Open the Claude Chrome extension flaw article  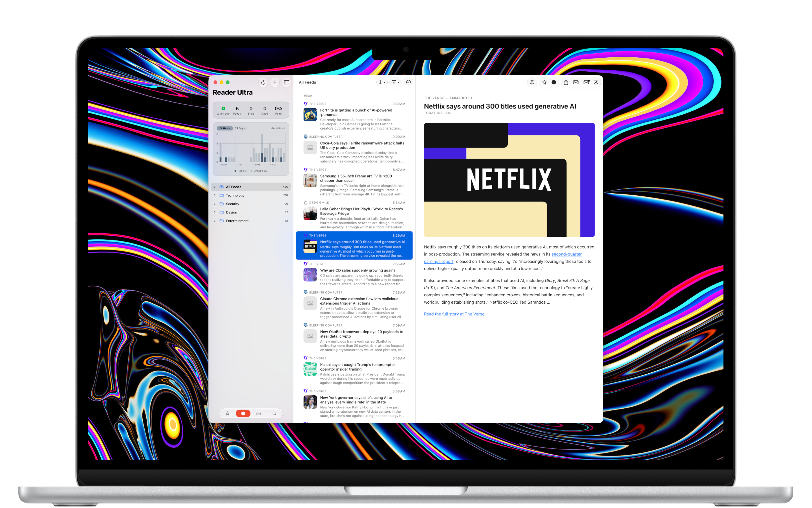point(354,305)
